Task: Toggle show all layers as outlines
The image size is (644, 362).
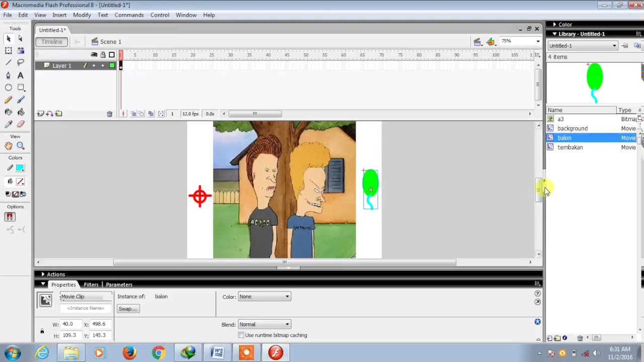Action: (x=112, y=55)
